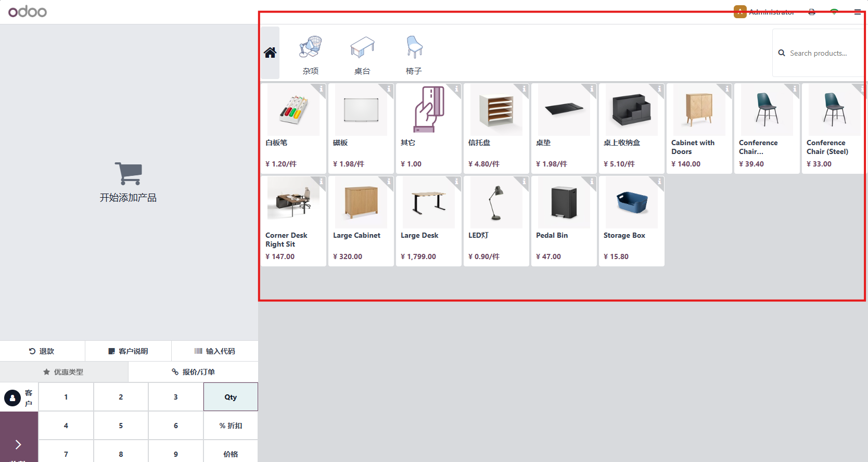Viewport: 868px width, 462px height.
Task: Tap numpad key 1
Action: click(x=66, y=397)
